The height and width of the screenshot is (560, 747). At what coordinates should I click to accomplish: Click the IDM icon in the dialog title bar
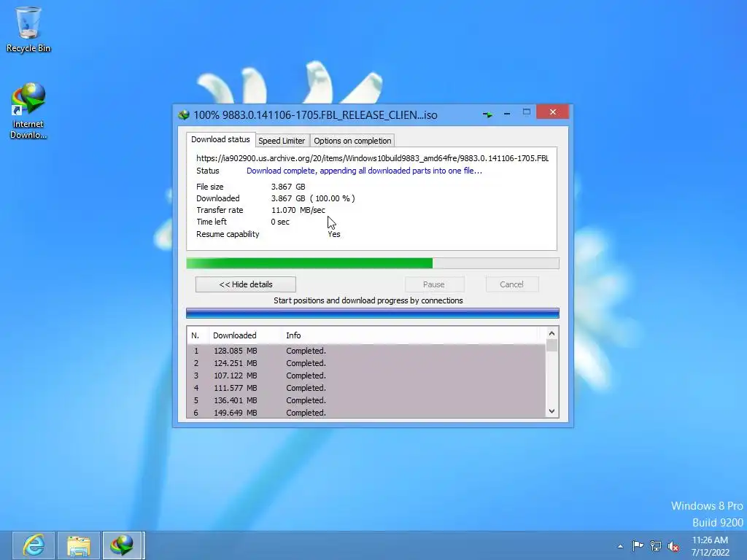(x=184, y=114)
